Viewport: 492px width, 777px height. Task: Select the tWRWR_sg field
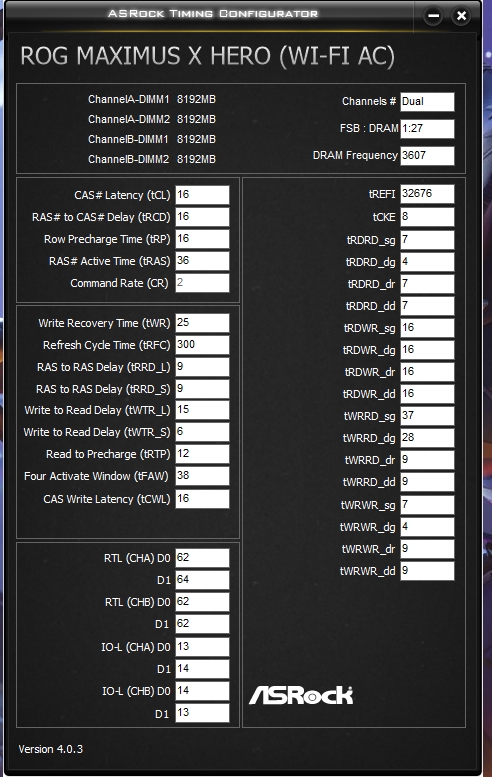[x=427, y=505]
